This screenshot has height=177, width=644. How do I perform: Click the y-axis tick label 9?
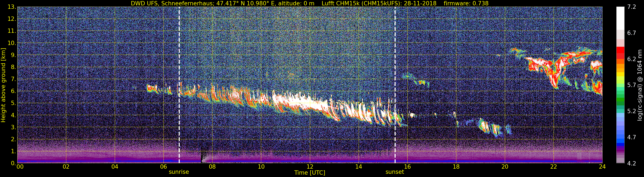14,55
